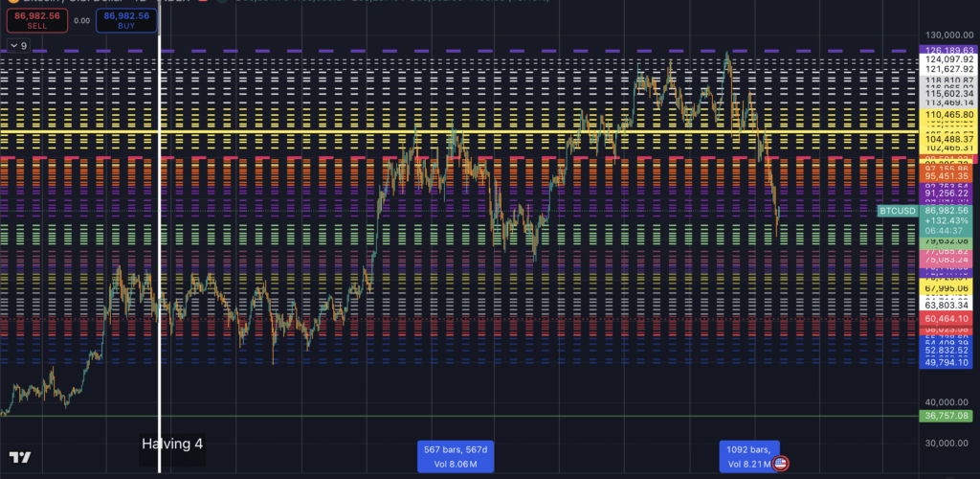Click the TradingView logo icon
The height and width of the screenshot is (479, 980).
click(x=19, y=458)
